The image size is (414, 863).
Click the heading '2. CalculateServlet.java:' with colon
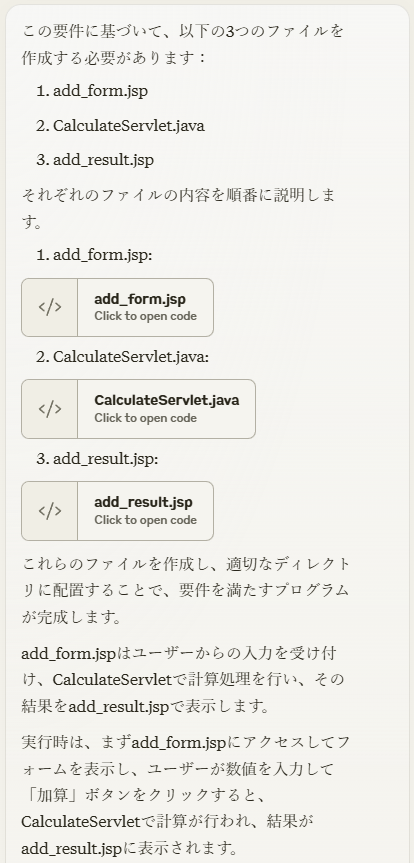[123, 357]
